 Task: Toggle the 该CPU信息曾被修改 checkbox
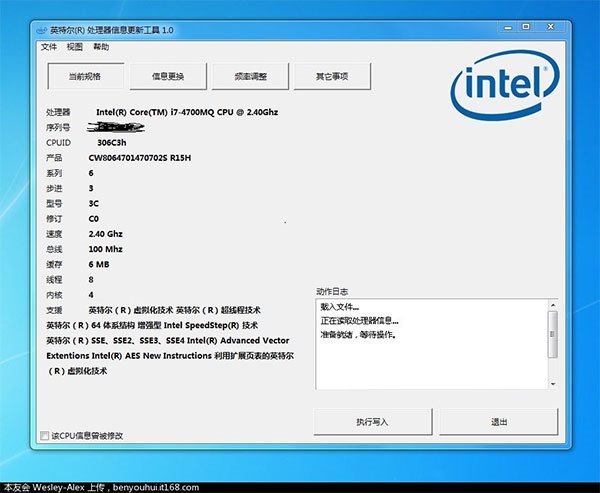pos(44,436)
